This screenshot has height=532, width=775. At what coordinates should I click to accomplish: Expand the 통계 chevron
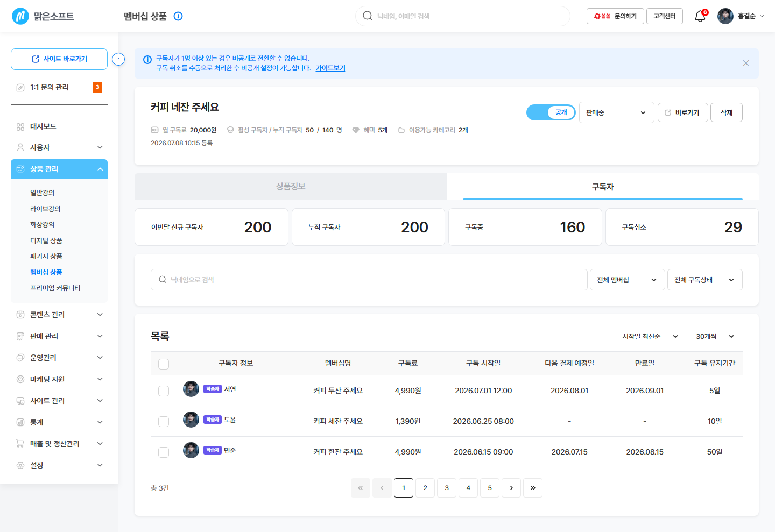(x=100, y=422)
